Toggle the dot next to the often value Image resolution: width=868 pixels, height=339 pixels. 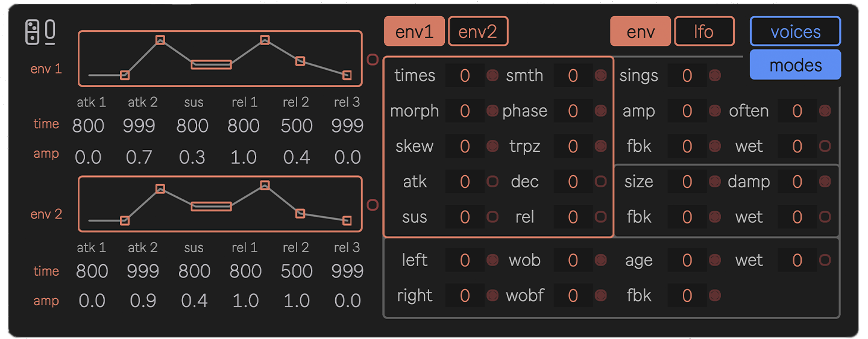(x=825, y=111)
